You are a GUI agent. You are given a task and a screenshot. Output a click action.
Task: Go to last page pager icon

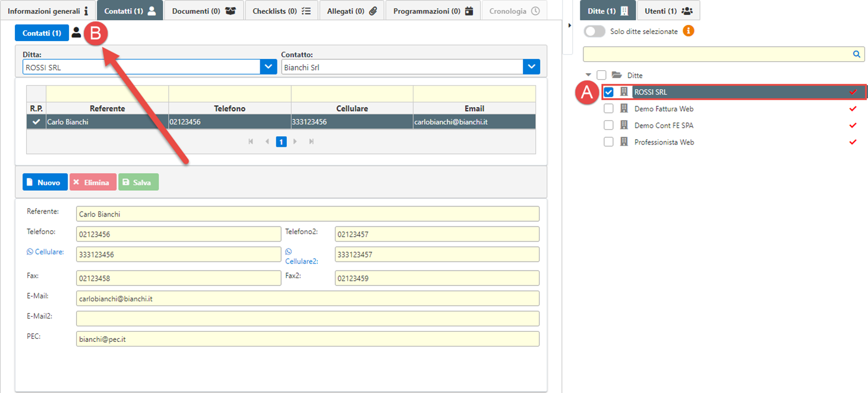coord(311,142)
